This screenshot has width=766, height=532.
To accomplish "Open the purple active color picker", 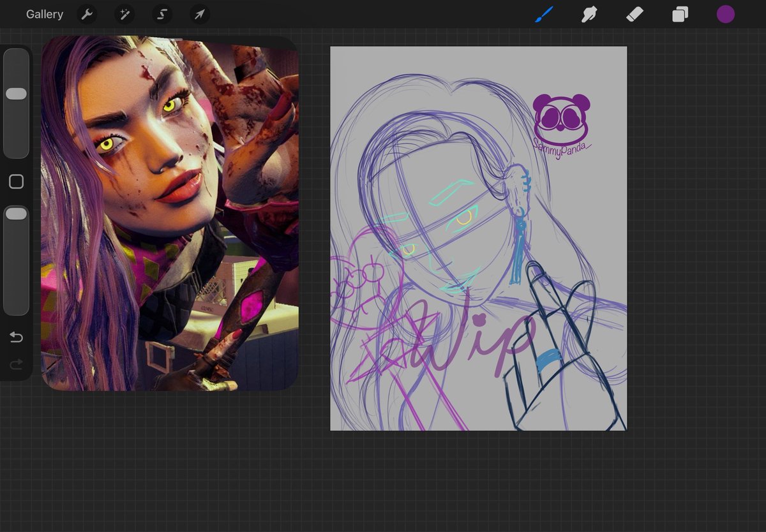I will 725,14.
